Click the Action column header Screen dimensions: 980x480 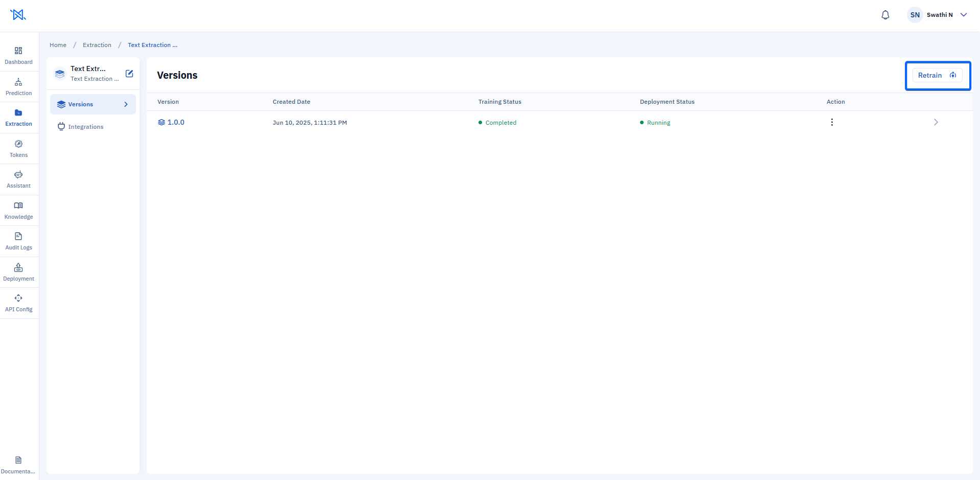tap(836, 102)
